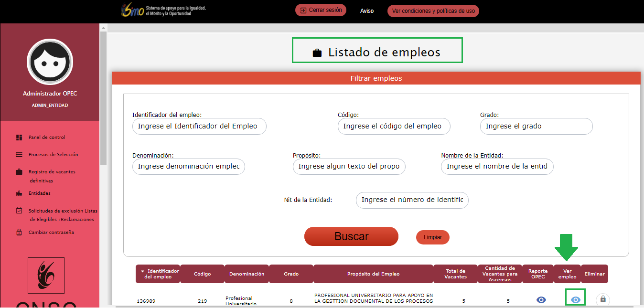Click the Panel de control dashboard icon
The width and height of the screenshot is (644, 308).
click(19, 138)
